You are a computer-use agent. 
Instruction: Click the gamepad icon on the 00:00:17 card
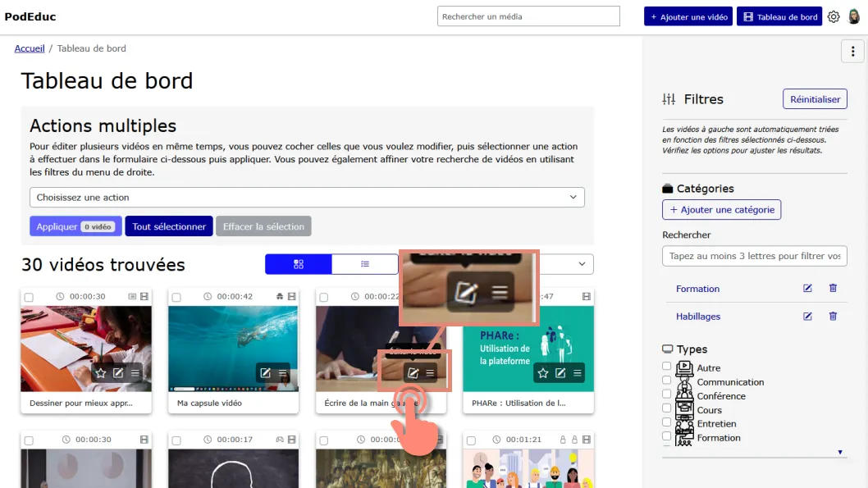[280, 440]
